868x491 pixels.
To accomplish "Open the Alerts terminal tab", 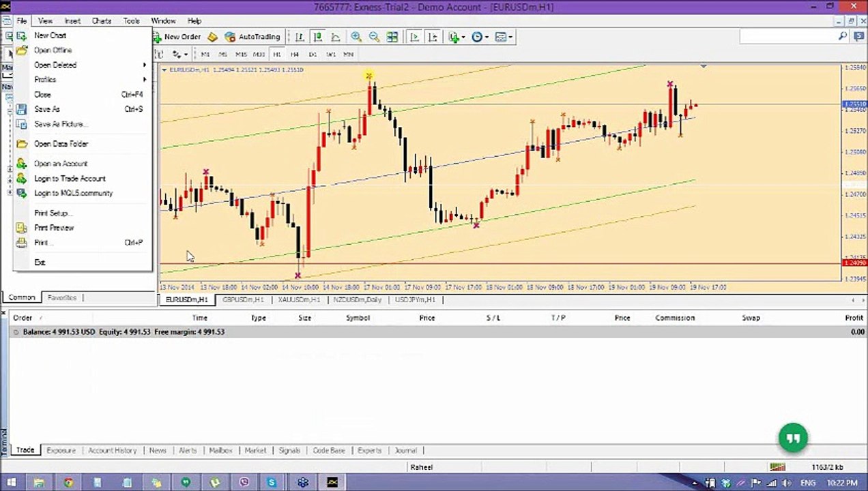I will (x=188, y=451).
